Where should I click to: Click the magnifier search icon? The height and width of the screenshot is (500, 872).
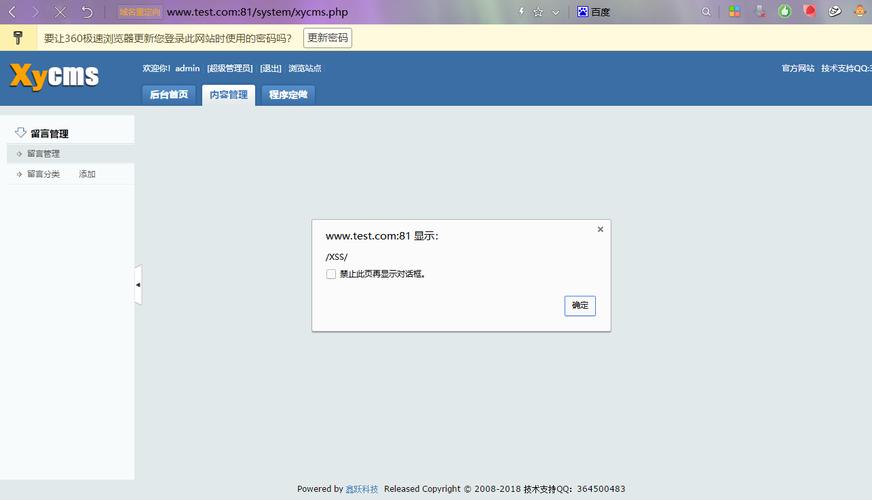coord(706,12)
